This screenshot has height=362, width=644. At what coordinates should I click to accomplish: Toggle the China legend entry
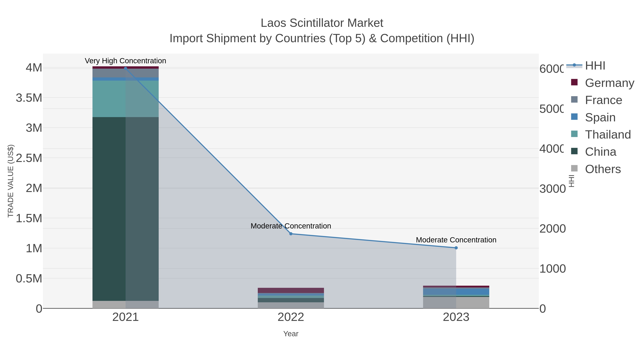(x=594, y=152)
